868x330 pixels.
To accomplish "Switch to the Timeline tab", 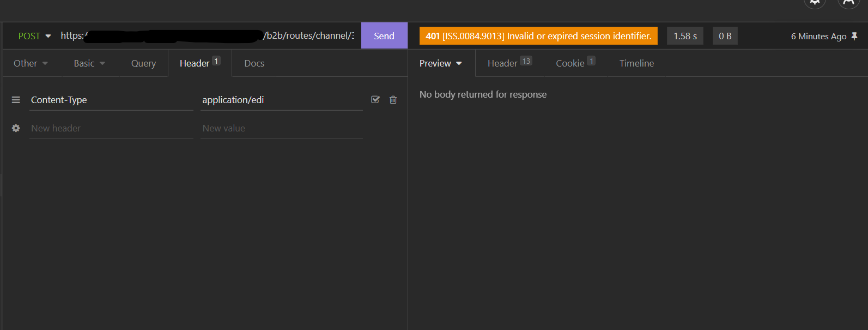I will [x=636, y=63].
